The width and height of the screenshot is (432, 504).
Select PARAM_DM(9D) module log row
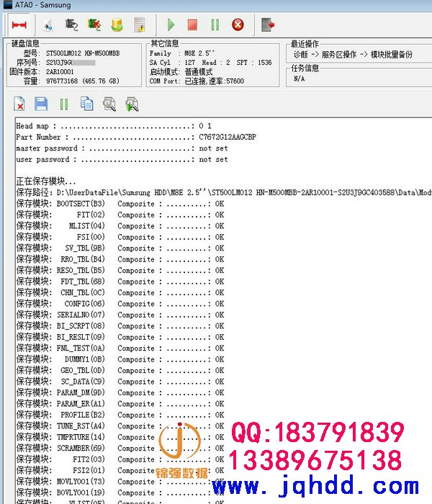pos(120,392)
